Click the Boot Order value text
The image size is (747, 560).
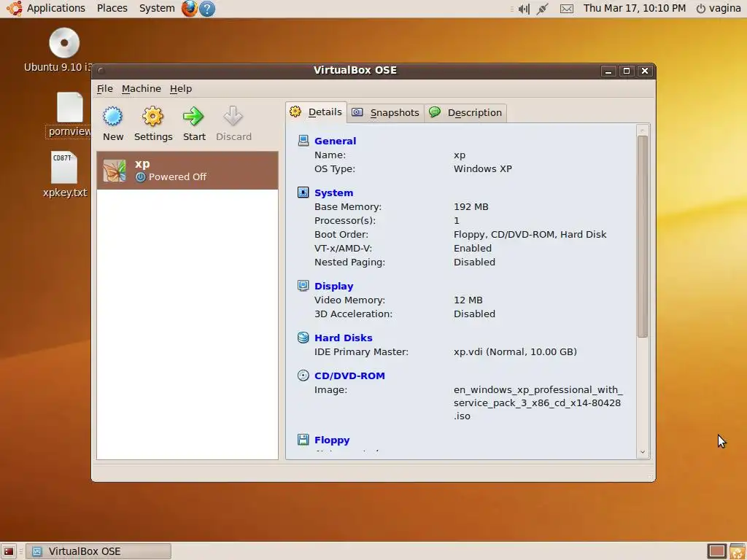click(530, 235)
